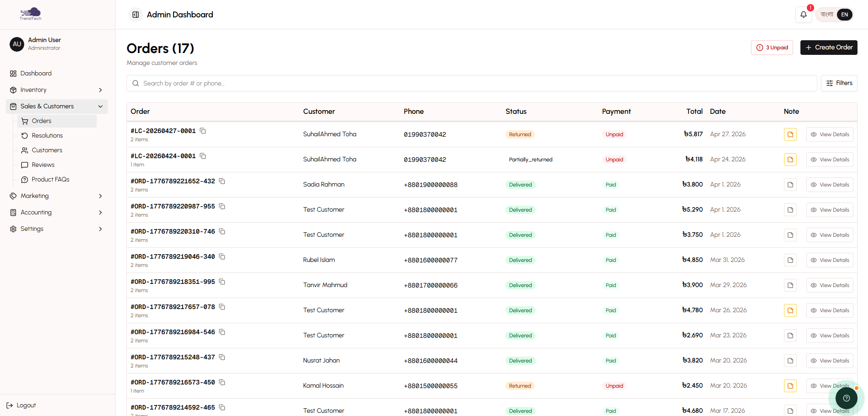This screenshot has width=868, height=416.
Task: Expand the Marketing section
Action: 35,196
